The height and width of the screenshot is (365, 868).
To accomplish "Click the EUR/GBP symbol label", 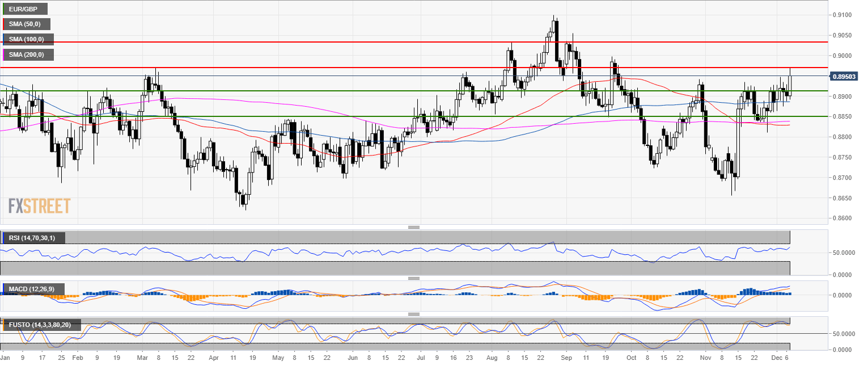I will pos(24,10).
